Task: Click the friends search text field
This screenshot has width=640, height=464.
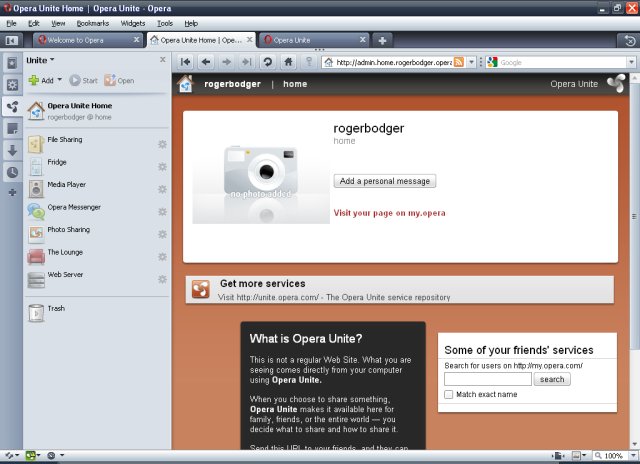Action: point(488,379)
